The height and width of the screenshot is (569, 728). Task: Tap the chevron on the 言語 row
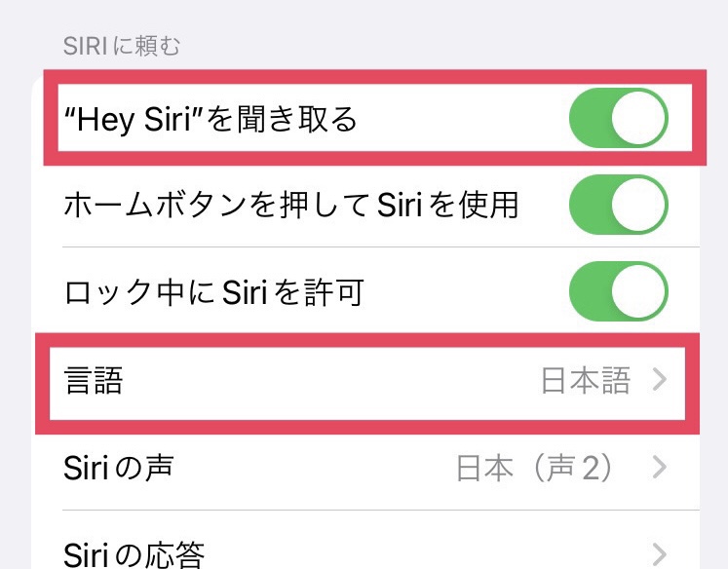click(x=660, y=380)
